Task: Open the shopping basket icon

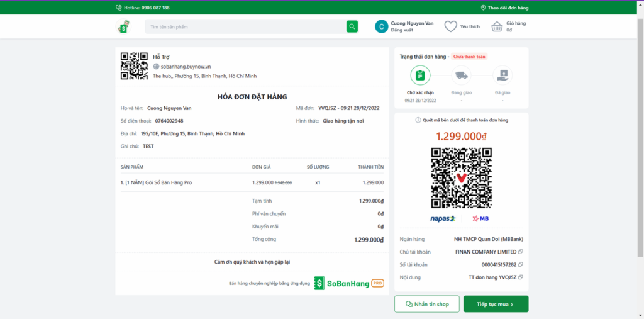Action: click(497, 26)
